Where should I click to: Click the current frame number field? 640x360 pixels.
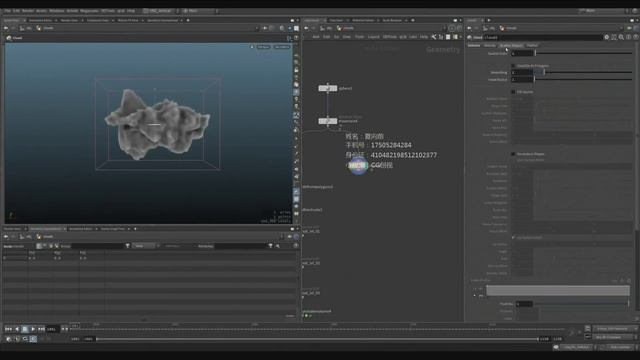pos(53,329)
